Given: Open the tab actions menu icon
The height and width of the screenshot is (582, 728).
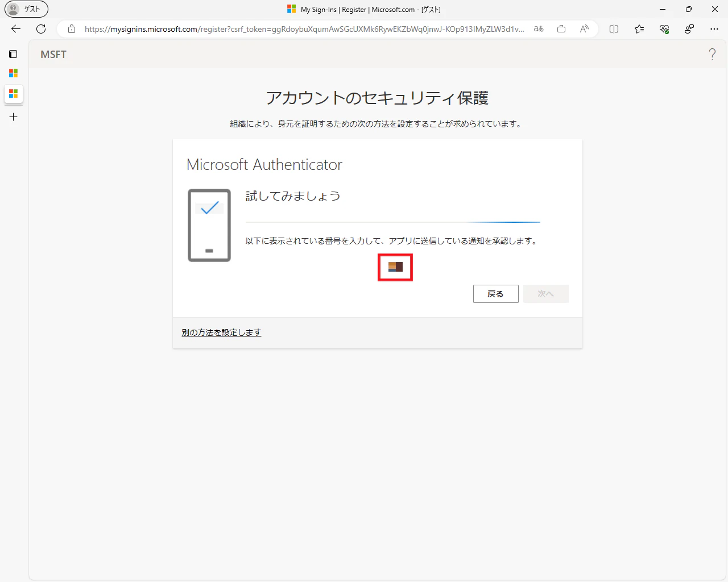Looking at the screenshot, I should coord(14,54).
